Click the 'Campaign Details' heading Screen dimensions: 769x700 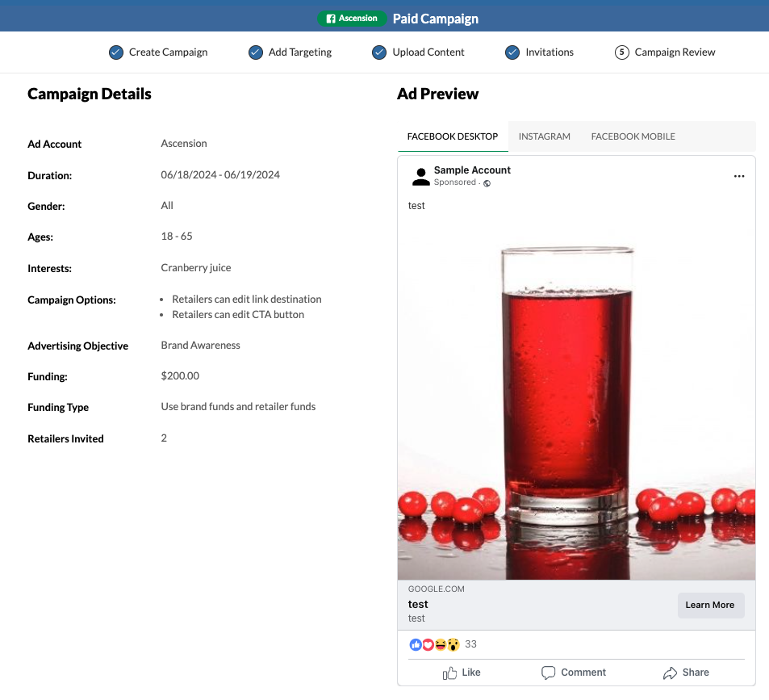tap(90, 94)
